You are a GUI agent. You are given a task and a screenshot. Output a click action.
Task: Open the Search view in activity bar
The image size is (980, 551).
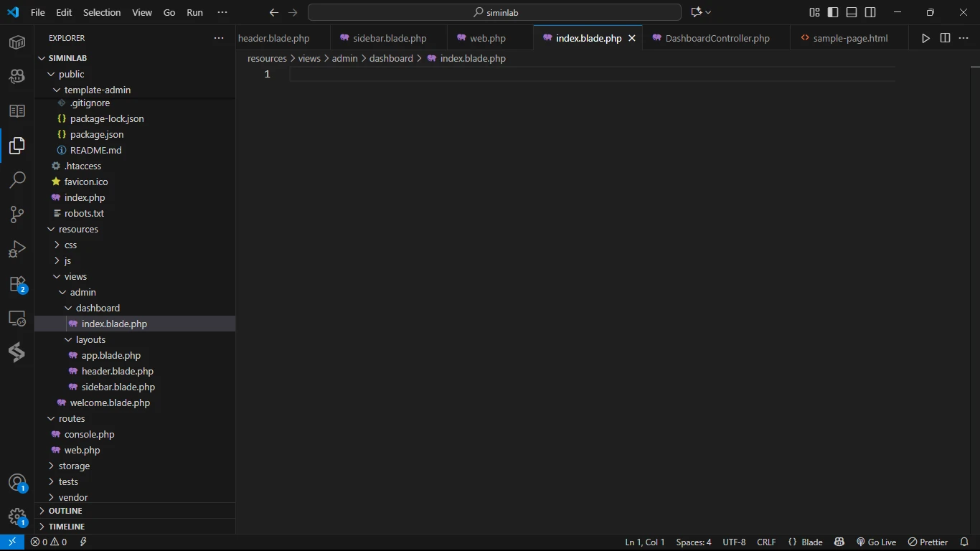click(x=17, y=179)
